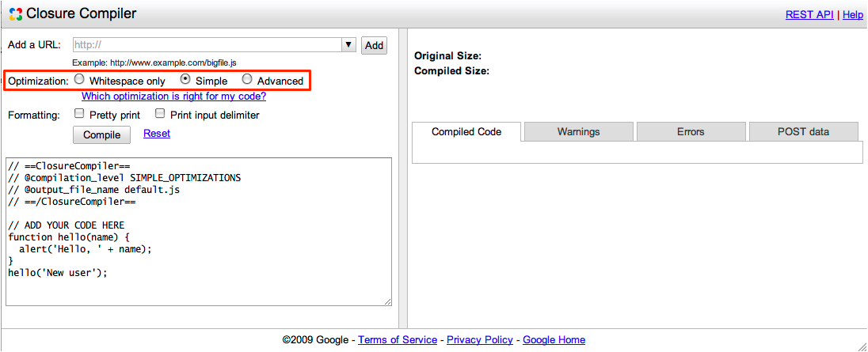
Task: Select the Whitespace only optimization
Action: (79, 80)
